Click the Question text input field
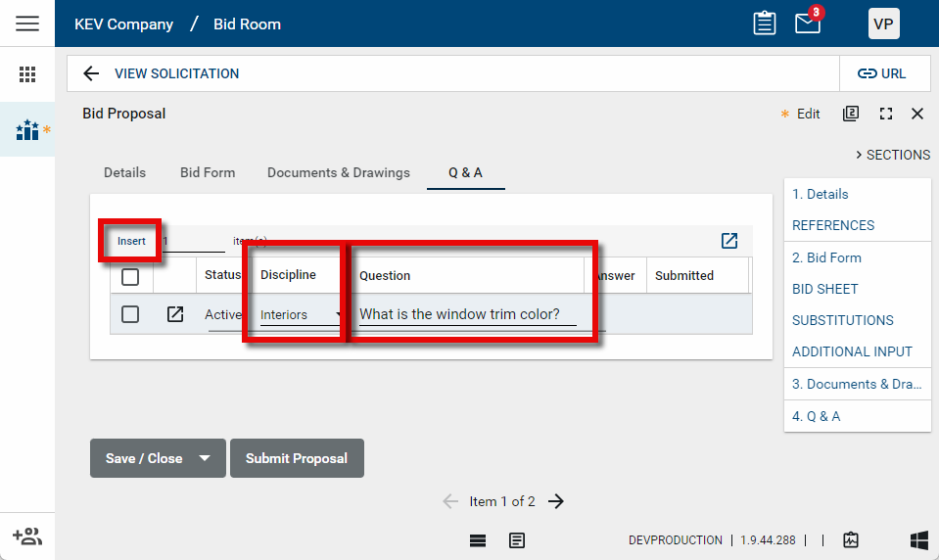This screenshot has width=939, height=560. tap(467, 315)
